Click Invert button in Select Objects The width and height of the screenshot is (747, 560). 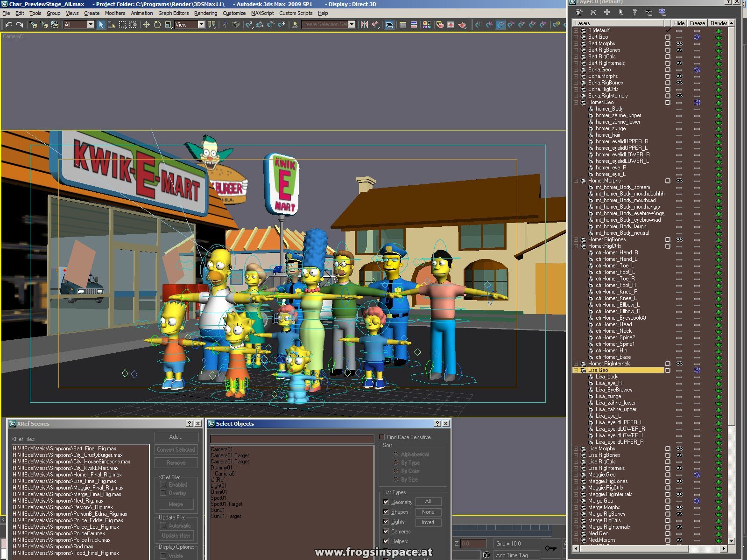tap(428, 522)
